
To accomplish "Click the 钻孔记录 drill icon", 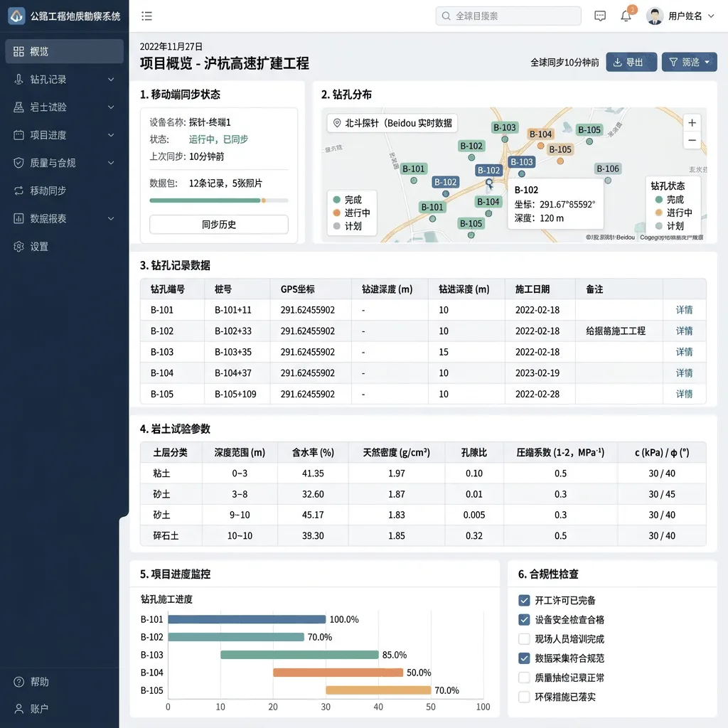I will click(18, 80).
